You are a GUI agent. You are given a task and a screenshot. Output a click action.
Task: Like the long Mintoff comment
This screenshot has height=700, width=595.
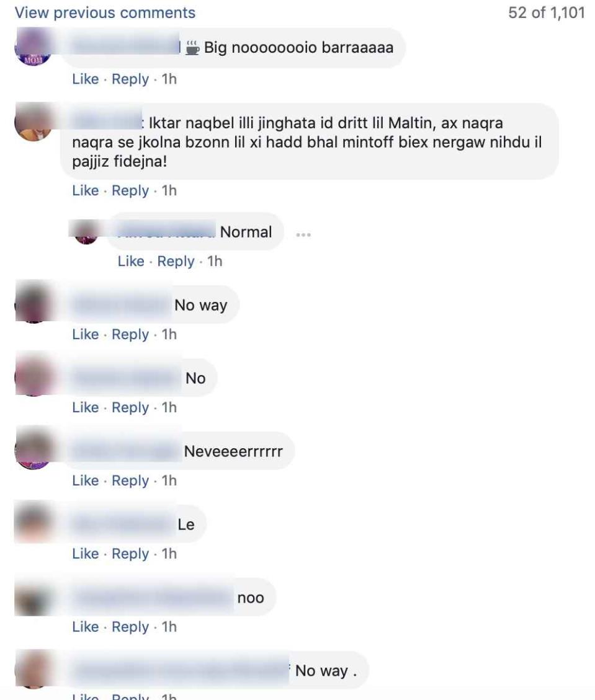click(86, 190)
